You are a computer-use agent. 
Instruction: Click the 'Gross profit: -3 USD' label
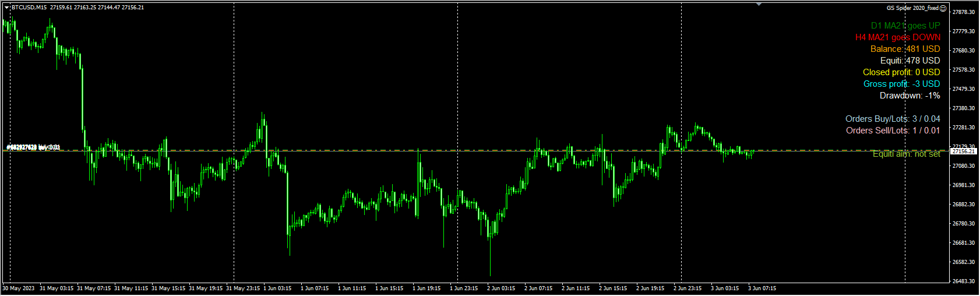[x=902, y=84]
